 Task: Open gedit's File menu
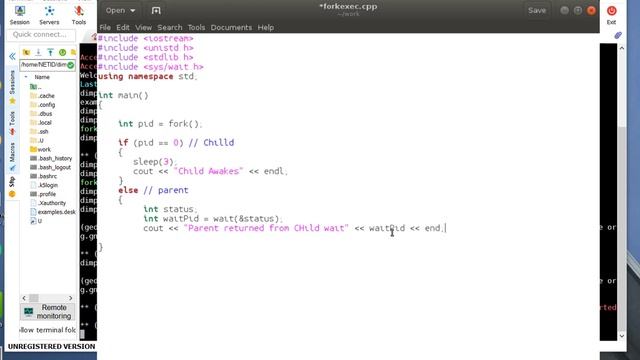pos(105,27)
